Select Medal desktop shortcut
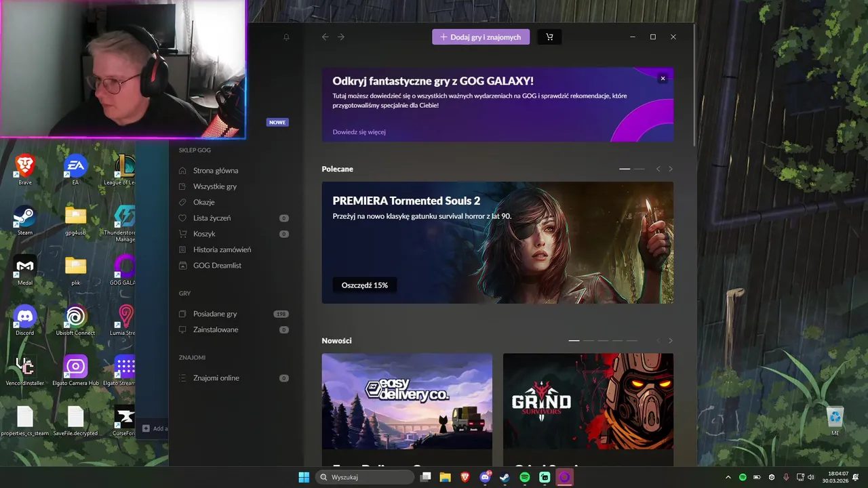Image resolution: width=868 pixels, height=488 pixels. pyautogui.click(x=25, y=270)
